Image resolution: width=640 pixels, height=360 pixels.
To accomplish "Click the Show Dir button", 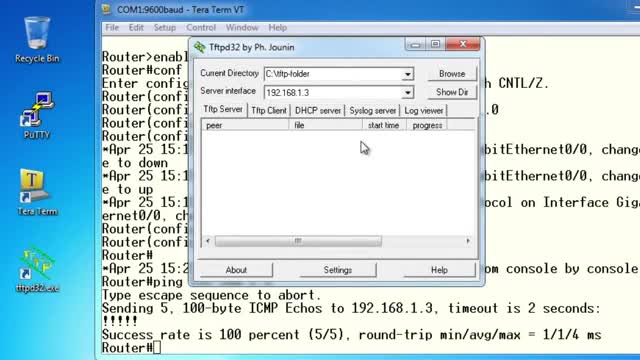I will (452, 92).
